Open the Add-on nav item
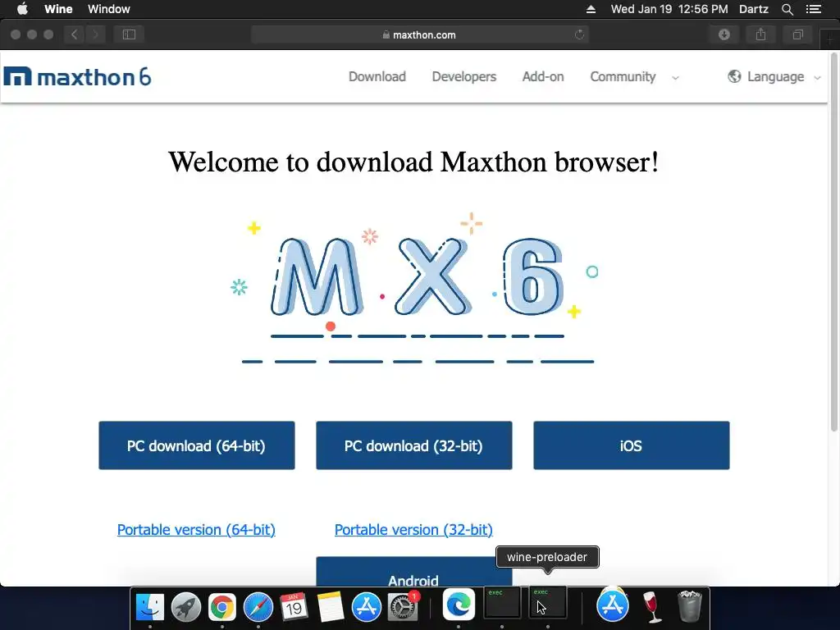 pos(543,76)
